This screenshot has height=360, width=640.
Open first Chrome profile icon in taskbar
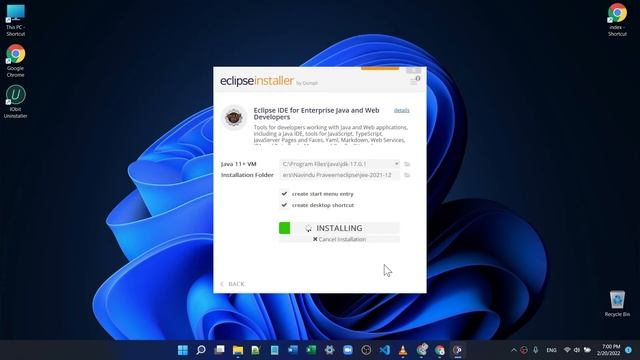[x=422, y=349]
